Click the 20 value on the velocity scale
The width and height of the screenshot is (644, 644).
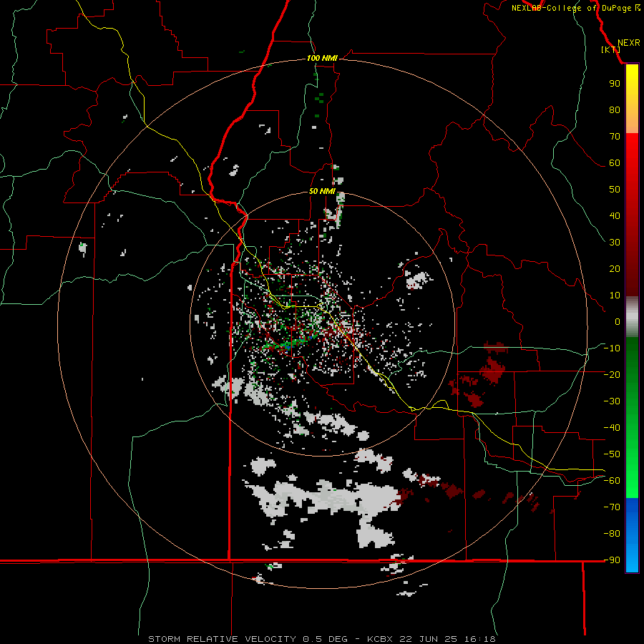click(x=615, y=268)
